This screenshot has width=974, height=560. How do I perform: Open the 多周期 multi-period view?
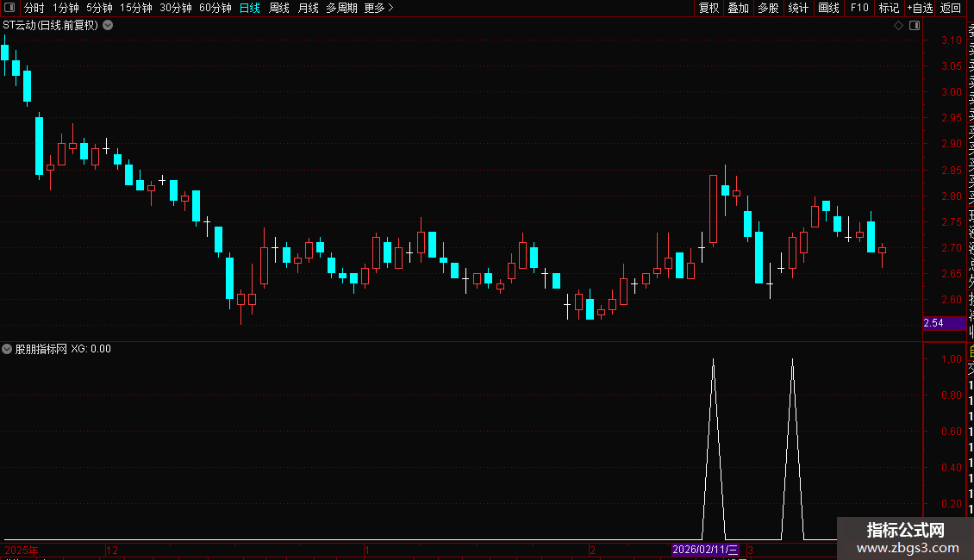pos(341,8)
